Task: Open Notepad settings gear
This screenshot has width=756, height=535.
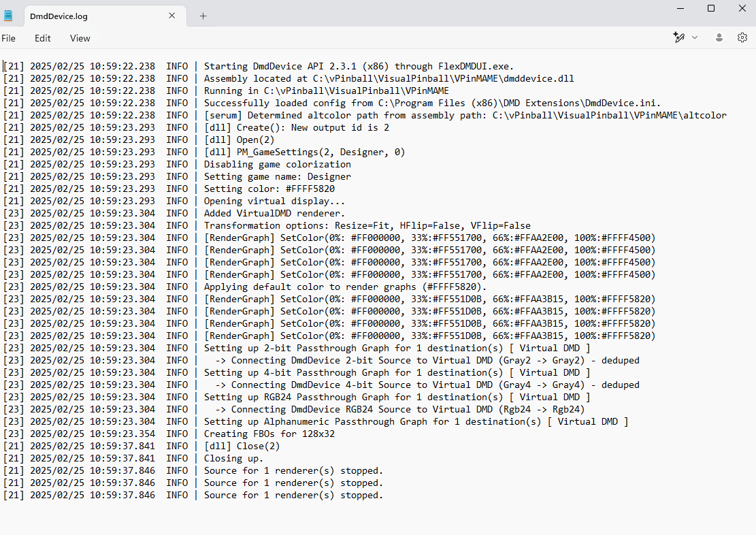Action: click(x=742, y=37)
